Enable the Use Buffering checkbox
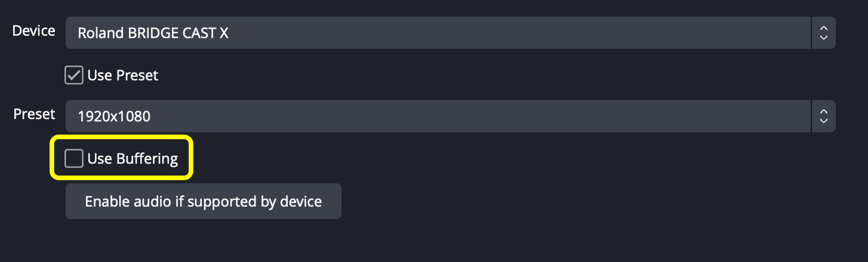The image size is (868, 262). (74, 159)
